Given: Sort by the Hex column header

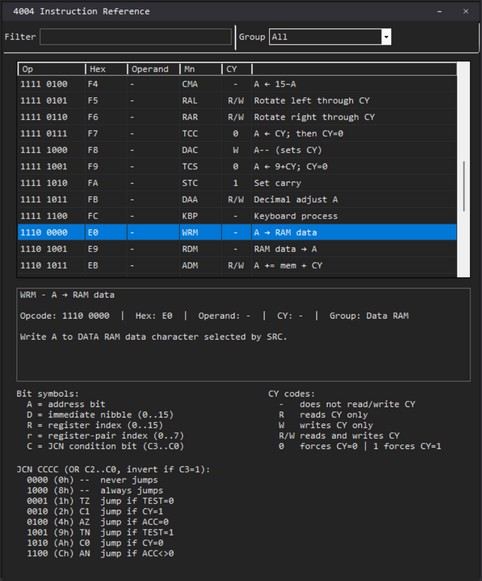Looking at the screenshot, I should coord(106,69).
